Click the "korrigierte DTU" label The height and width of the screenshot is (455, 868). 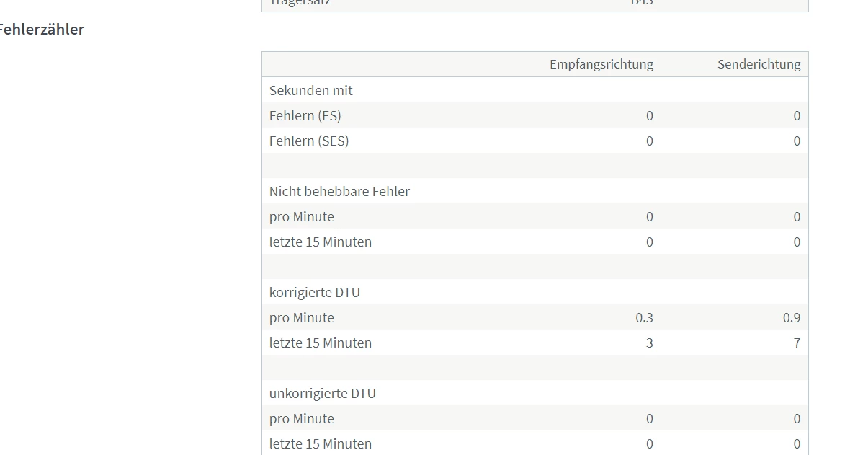click(x=314, y=292)
